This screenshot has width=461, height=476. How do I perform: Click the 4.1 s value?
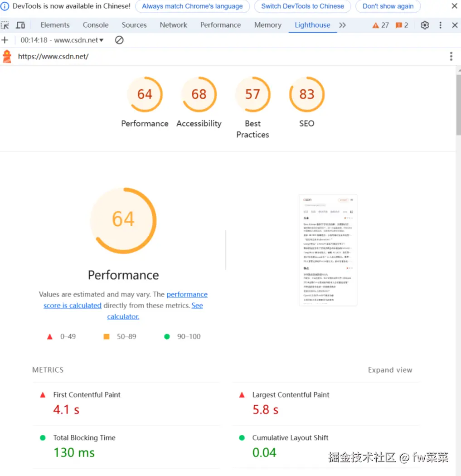pos(66,410)
